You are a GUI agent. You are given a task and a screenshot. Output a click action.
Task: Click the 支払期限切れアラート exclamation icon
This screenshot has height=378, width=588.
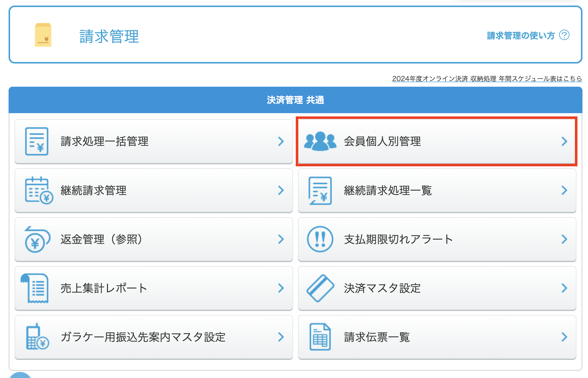tap(320, 239)
